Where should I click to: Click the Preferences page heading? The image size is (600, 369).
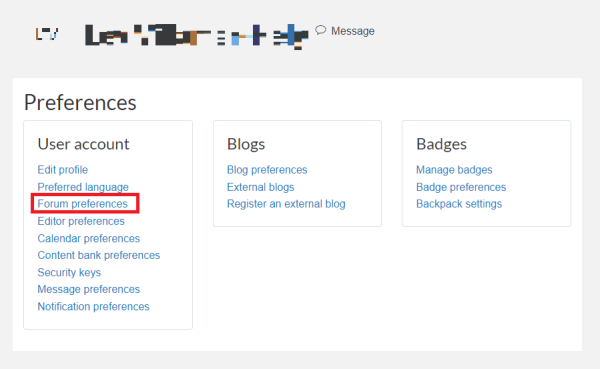[x=80, y=103]
